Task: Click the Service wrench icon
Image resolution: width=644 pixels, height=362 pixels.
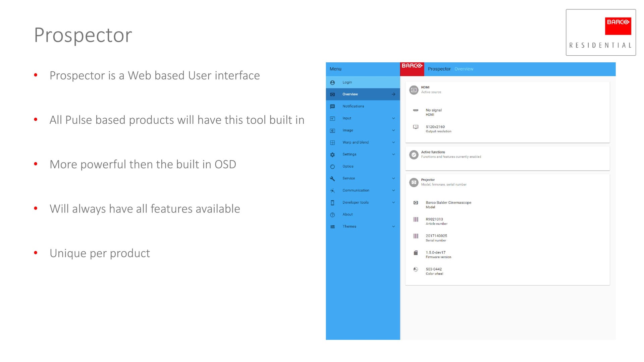Action: point(332,179)
